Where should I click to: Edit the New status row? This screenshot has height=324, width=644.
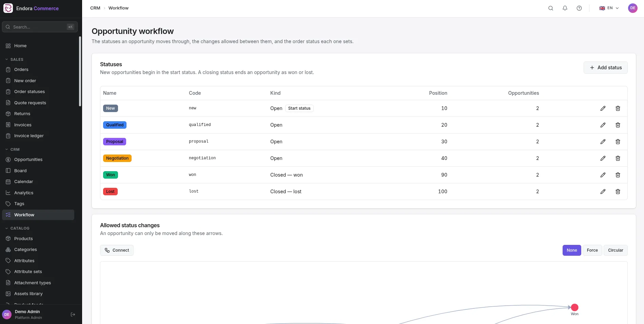click(x=603, y=108)
